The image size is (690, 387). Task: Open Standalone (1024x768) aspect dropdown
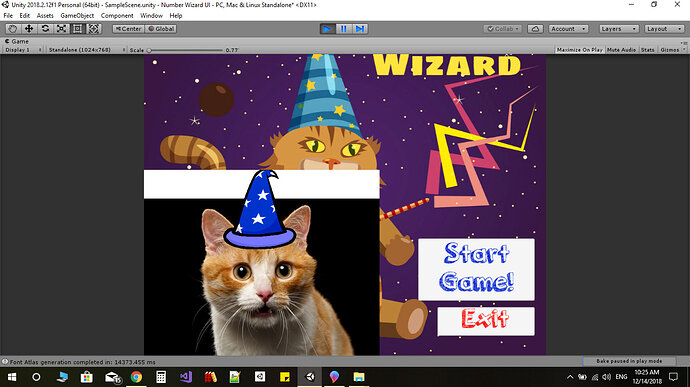coord(86,50)
